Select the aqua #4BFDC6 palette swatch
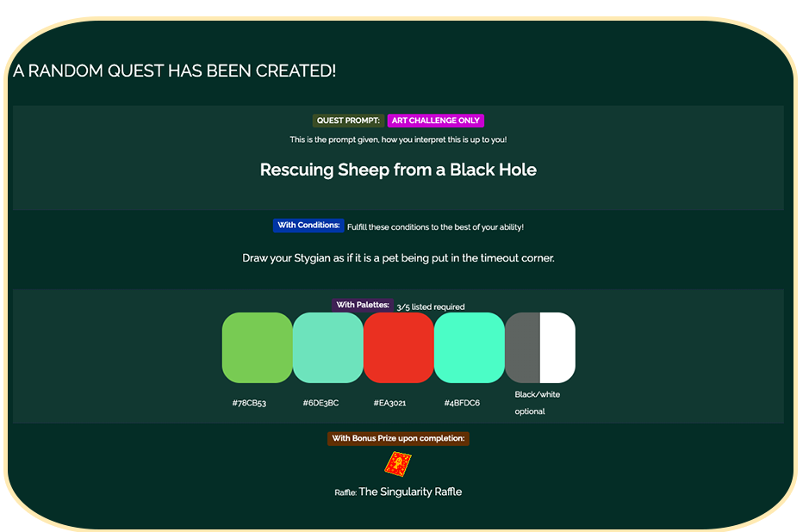 point(469,348)
